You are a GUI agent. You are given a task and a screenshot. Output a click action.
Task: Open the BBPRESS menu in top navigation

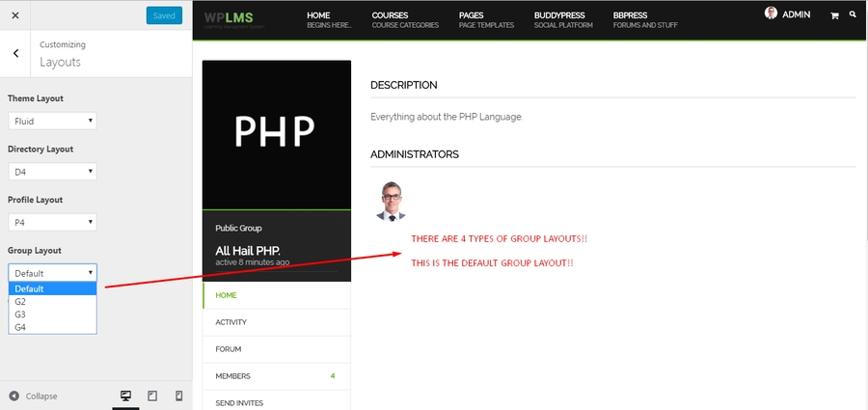point(645,20)
